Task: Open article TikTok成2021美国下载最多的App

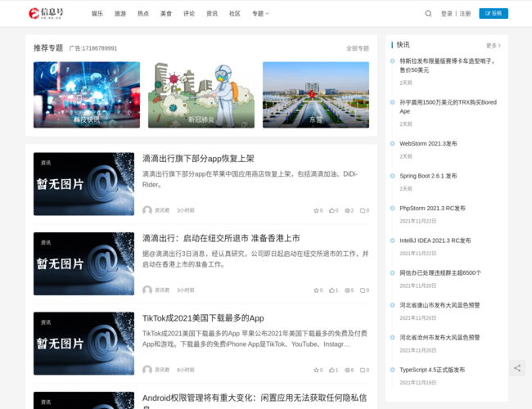Action: [203, 318]
